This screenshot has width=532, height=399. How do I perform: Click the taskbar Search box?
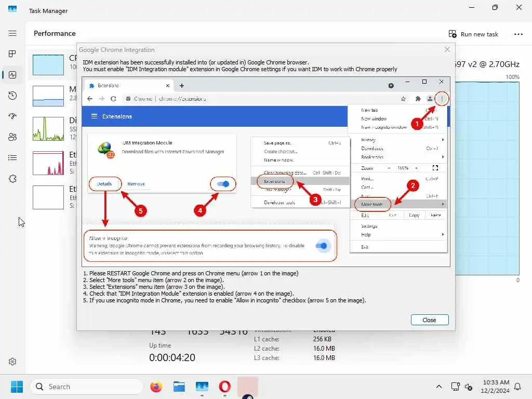[87, 387]
